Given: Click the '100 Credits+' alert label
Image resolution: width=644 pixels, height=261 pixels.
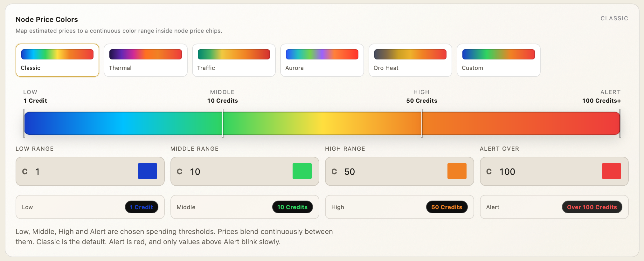Looking at the screenshot, I should pyautogui.click(x=601, y=100).
